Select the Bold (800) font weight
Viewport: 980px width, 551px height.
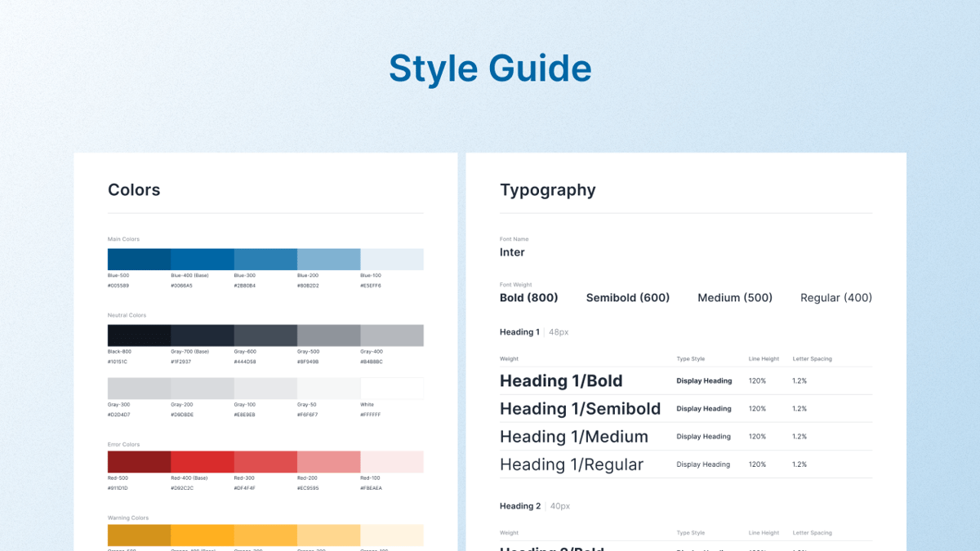[528, 297]
